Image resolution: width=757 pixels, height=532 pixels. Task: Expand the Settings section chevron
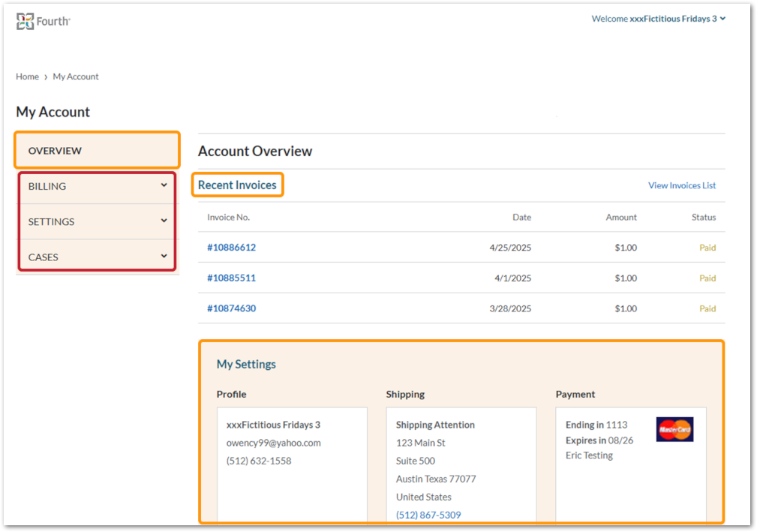(164, 221)
